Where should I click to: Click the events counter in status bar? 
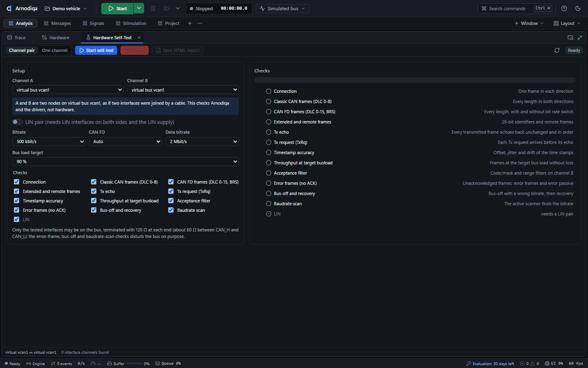pos(61,364)
